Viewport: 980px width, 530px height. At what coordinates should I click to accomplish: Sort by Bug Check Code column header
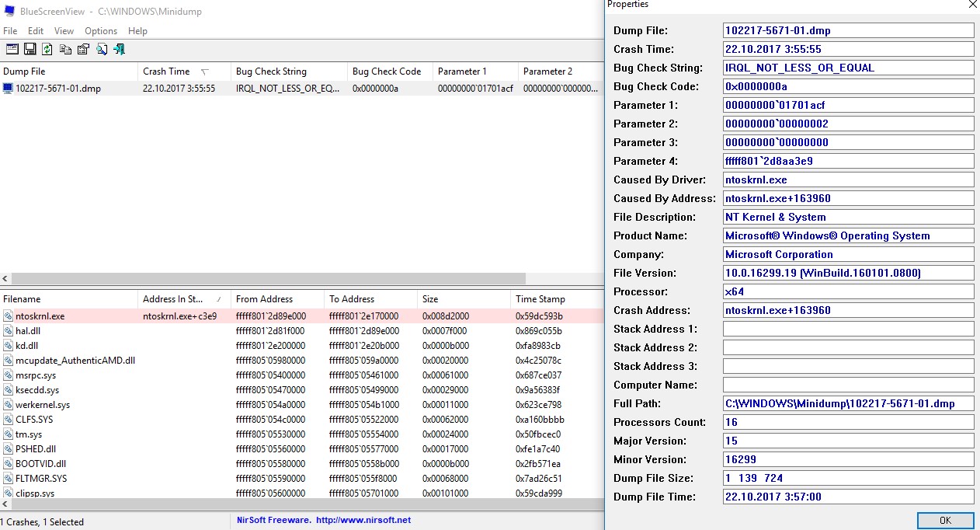pos(391,71)
